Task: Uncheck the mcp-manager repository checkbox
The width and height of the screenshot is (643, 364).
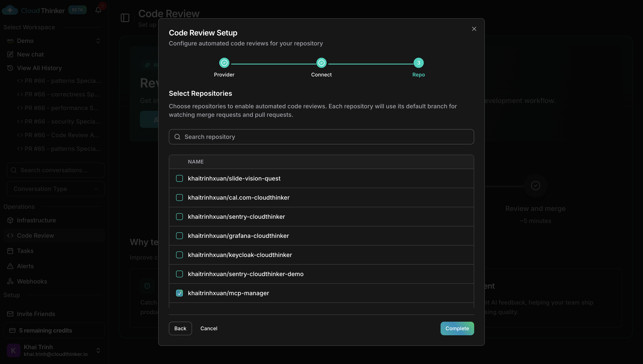Action: pyautogui.click(x=179, y=293)
